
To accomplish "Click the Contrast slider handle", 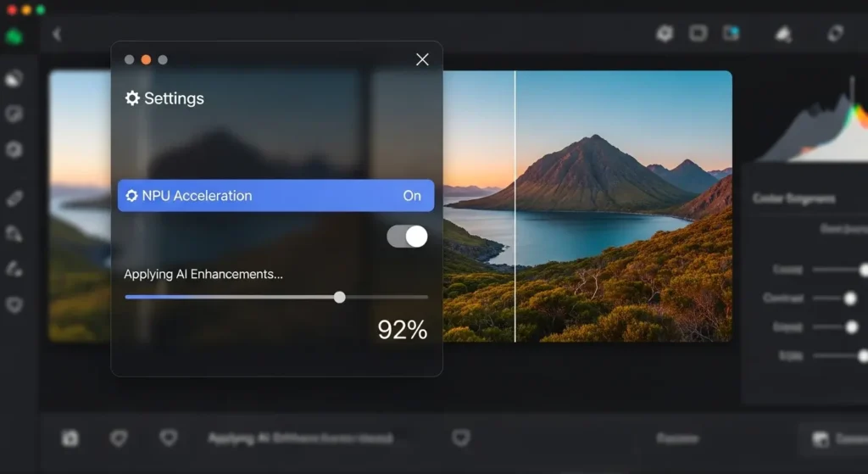I will click(x=850, y=298).
